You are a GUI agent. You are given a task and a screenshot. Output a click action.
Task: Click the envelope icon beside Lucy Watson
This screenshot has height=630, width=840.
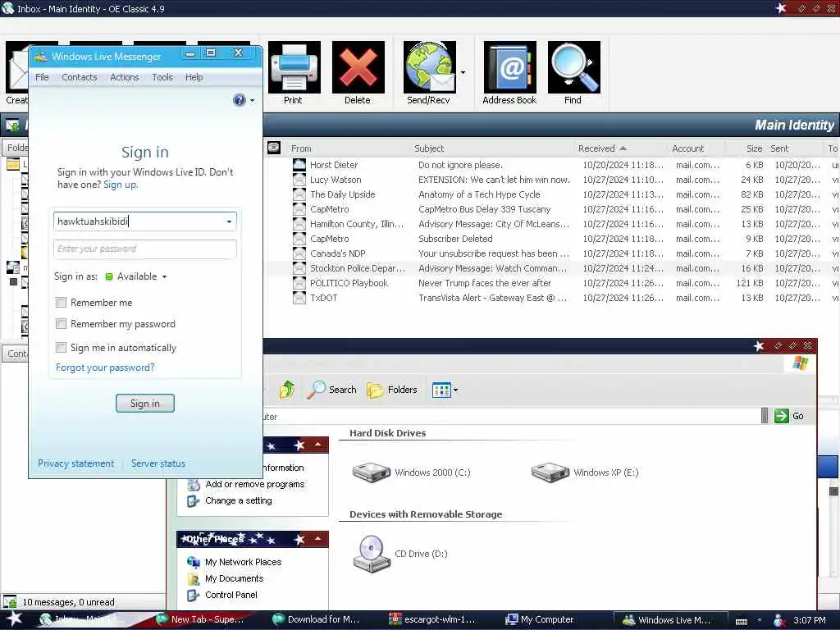pos(299,180)
